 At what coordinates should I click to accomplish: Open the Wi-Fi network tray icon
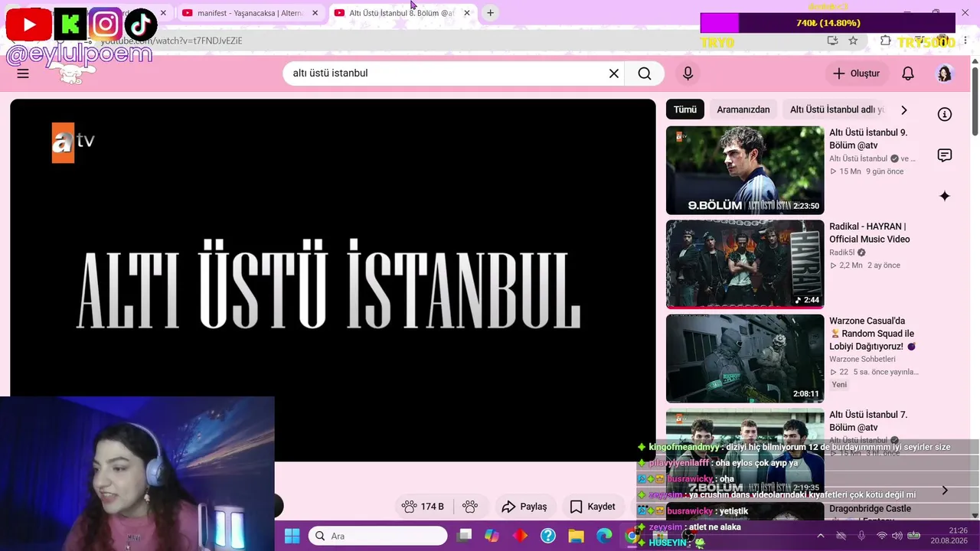881,536
